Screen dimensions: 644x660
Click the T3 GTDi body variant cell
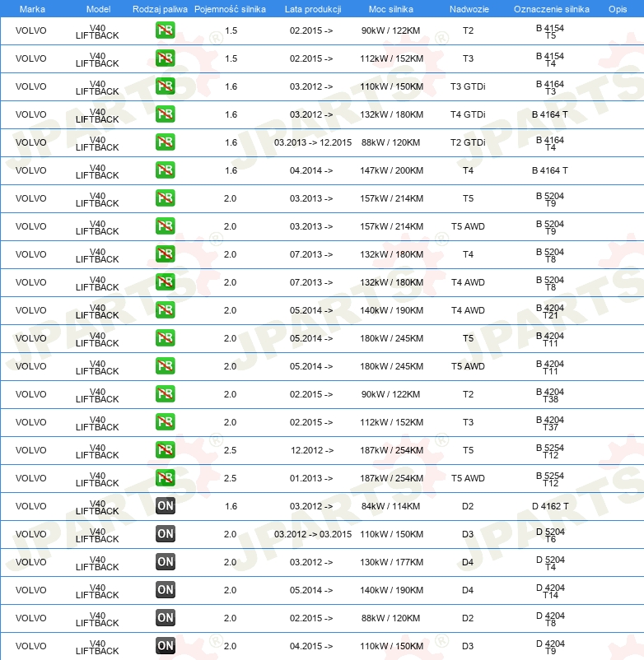click(x=468, y=86)
